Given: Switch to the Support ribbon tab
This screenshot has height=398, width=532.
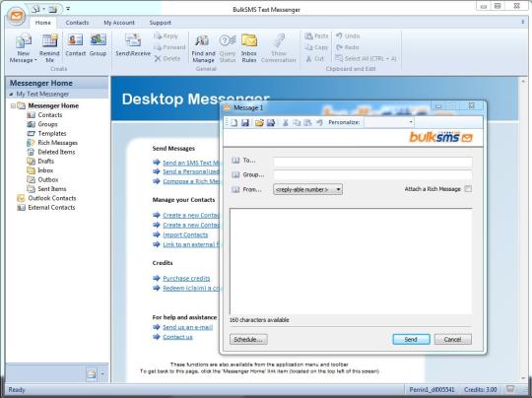Looking at the screenshot, I should point(161,23).
